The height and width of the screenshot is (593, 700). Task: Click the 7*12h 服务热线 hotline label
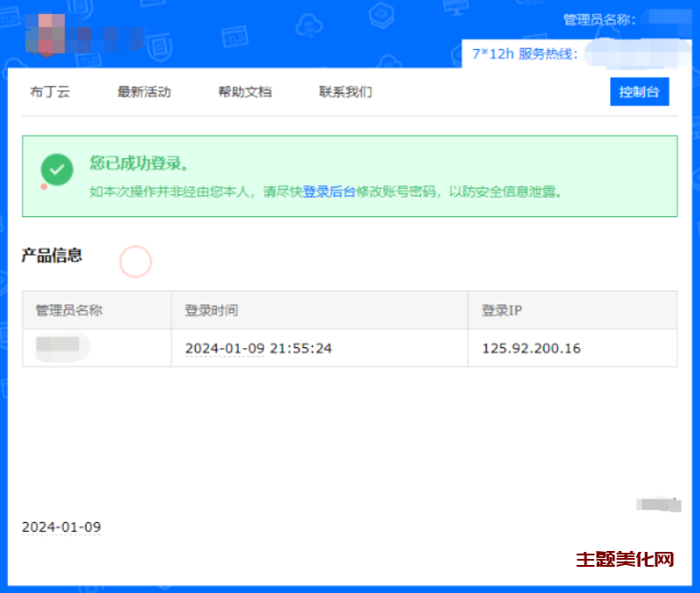[x=524, y=54]
